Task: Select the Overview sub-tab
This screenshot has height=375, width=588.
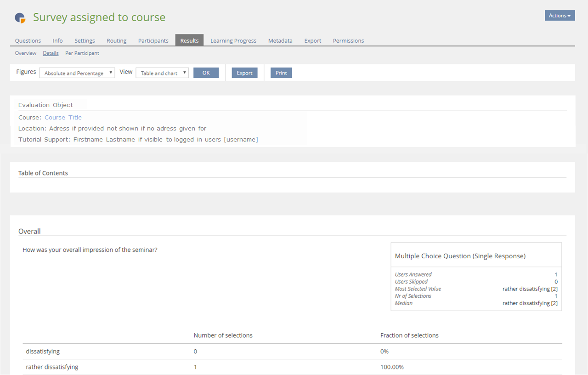Action: point(26,53)
